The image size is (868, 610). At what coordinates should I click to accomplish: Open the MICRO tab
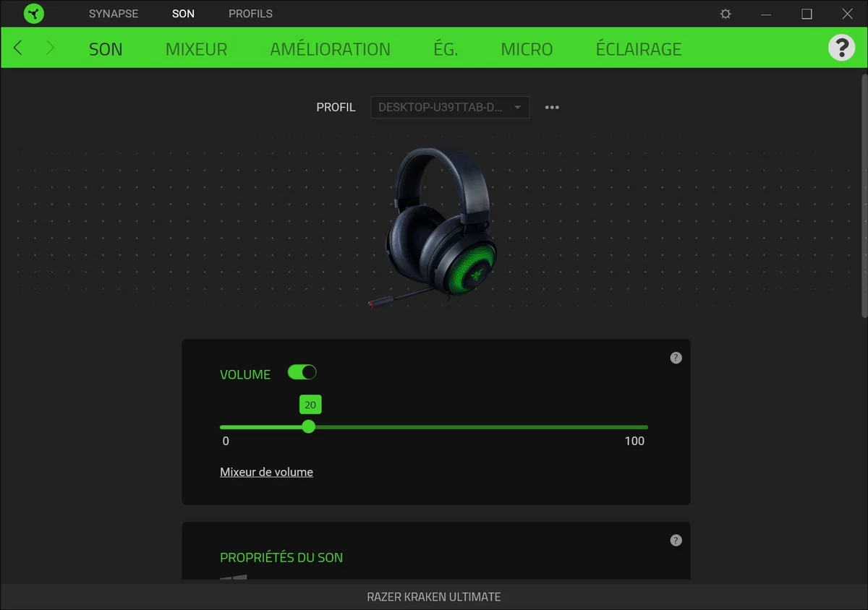pyautogui.click(x=527, y=49)
